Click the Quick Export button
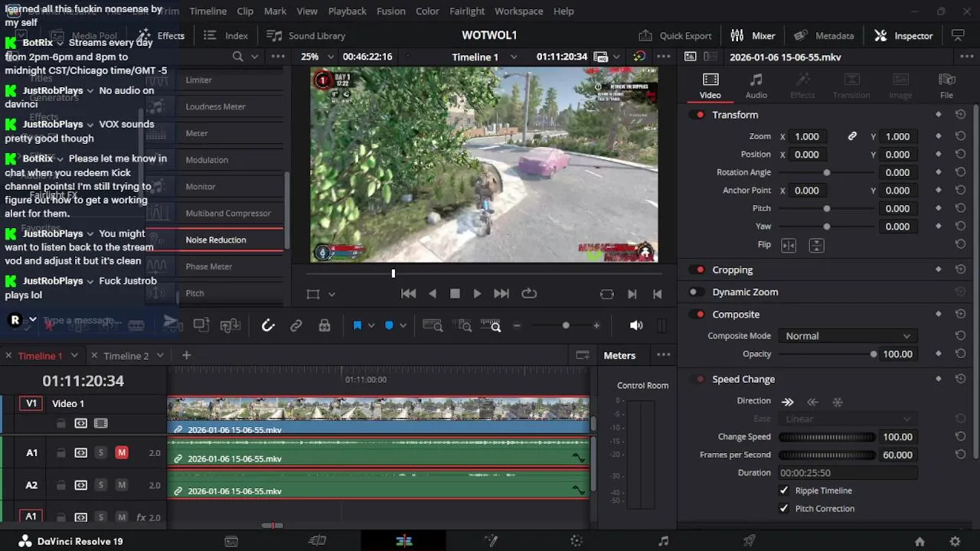 pos(675,36)
